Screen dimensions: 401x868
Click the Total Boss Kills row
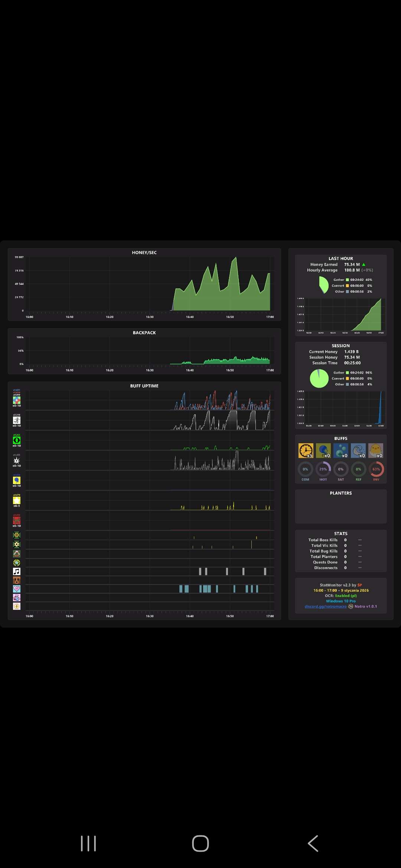(x=335, y=540)
